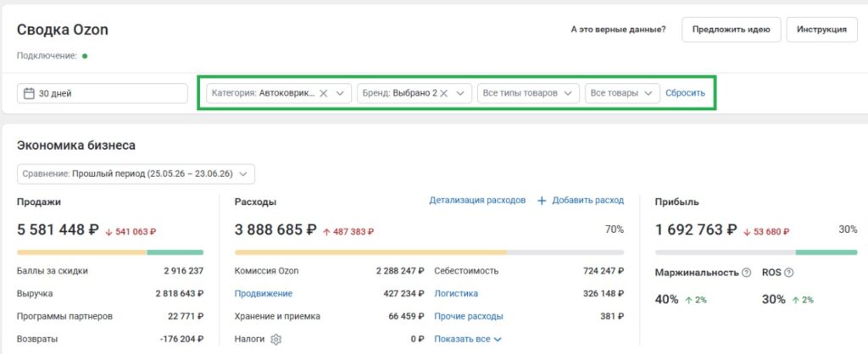Click Себестоимость value 724 247 ₽

tap(604, 271)
